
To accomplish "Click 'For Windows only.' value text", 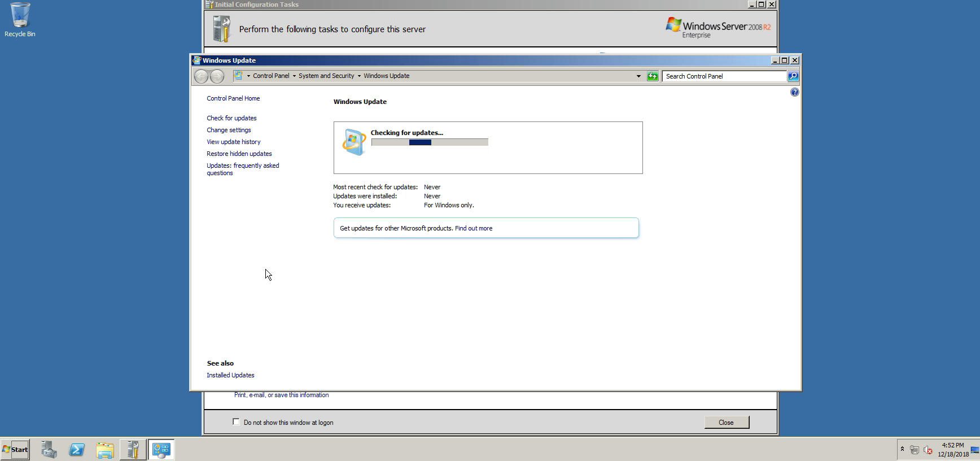I will 449,205.
